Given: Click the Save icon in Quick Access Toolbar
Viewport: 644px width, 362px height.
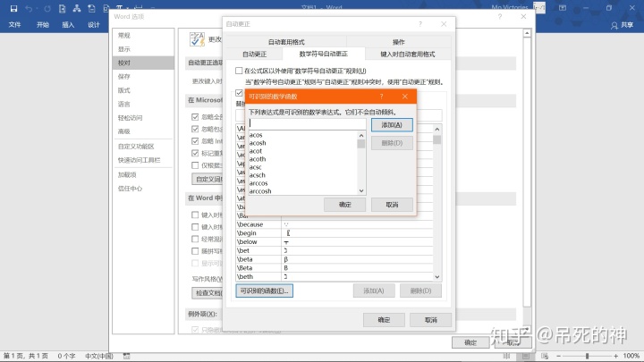Looking at the screenshot, I should pos(13,8).
